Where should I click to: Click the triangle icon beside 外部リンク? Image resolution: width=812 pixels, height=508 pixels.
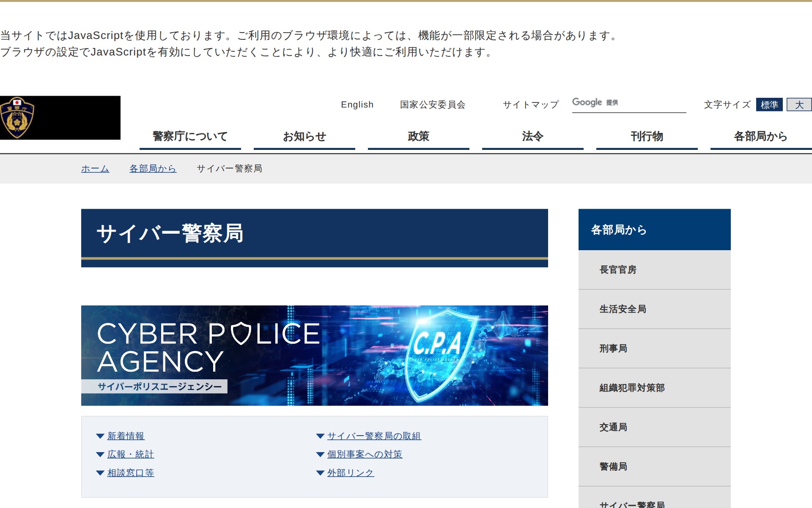click(x=320, y=473)
